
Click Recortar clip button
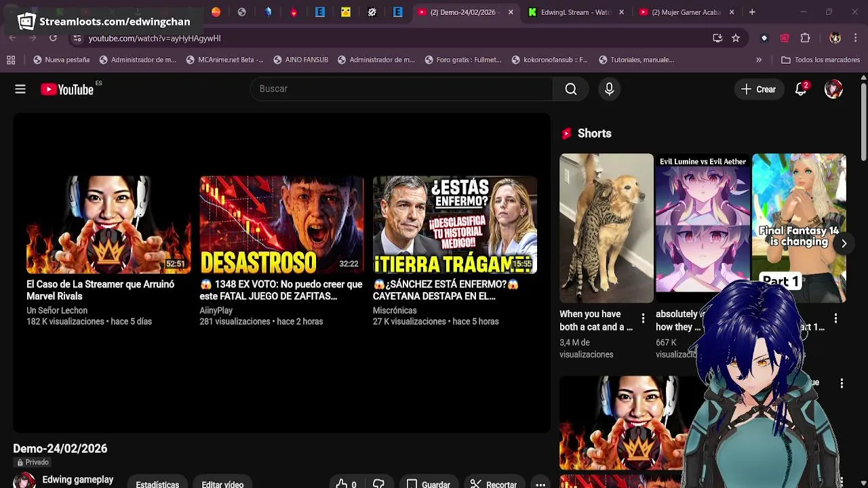pyautogui.click(x=494, y=484)
